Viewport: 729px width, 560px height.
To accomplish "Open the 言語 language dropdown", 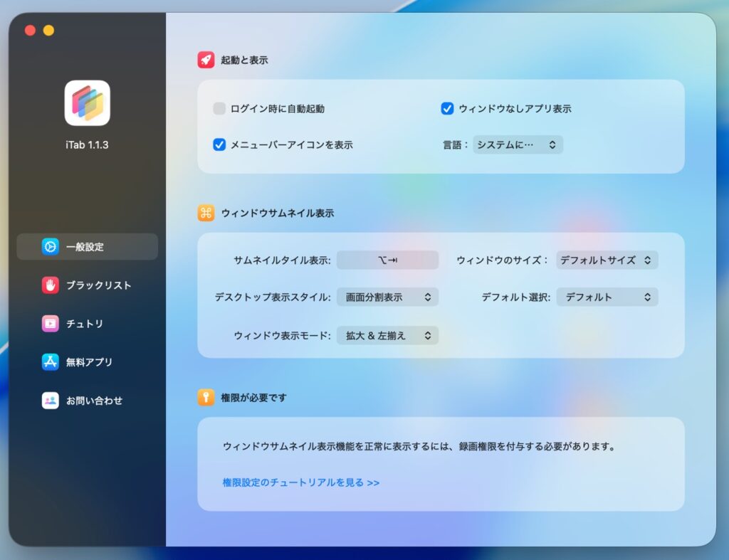I will point(518,144).
